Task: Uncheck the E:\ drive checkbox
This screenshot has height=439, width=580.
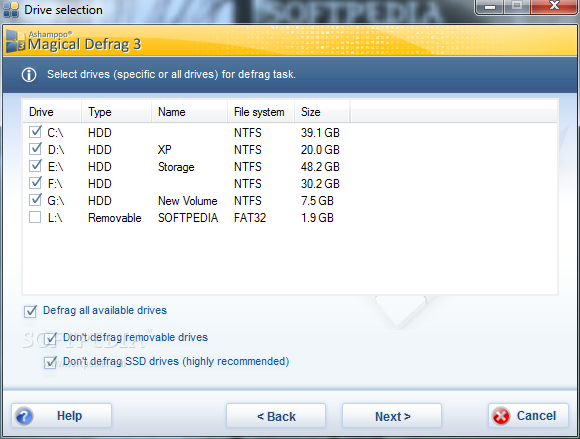Action: [x=35, y=166]
